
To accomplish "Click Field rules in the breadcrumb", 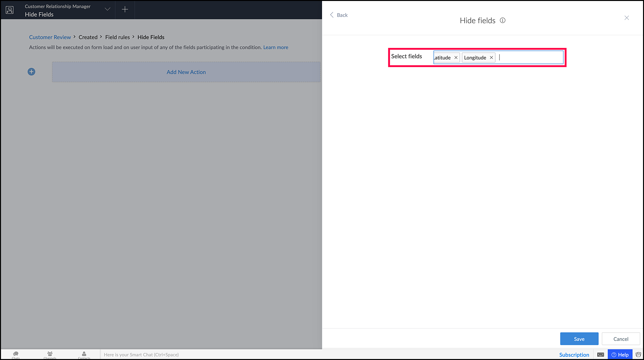I will click(x=117, y=37).
